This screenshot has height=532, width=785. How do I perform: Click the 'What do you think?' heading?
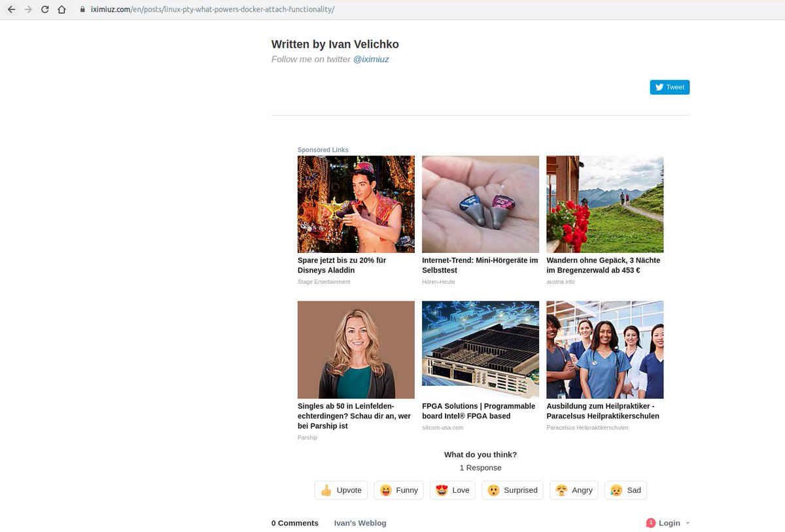pyautogui.click(x=481, y=455)
